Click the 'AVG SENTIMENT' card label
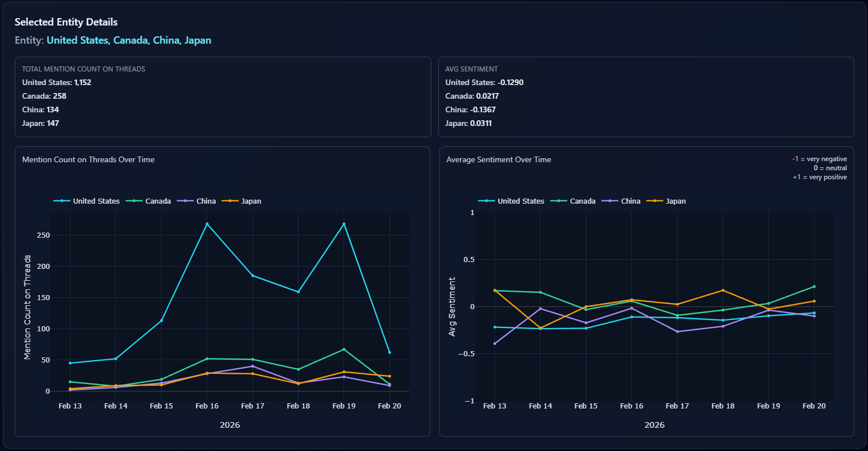The image size is (868, 451). coord(472,69)
